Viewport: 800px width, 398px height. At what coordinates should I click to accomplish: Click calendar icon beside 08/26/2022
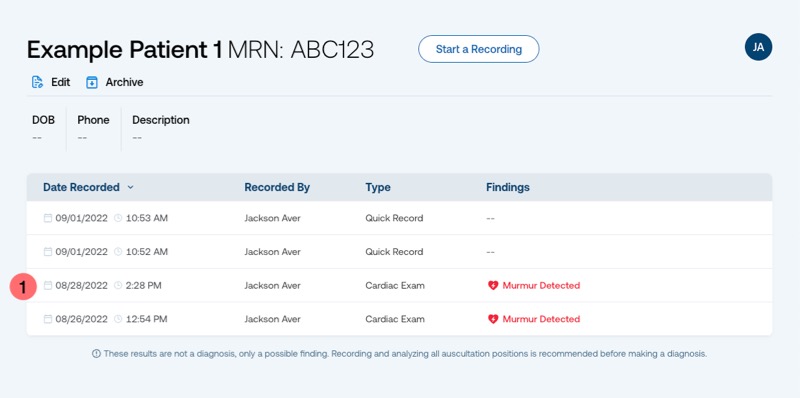47,319
